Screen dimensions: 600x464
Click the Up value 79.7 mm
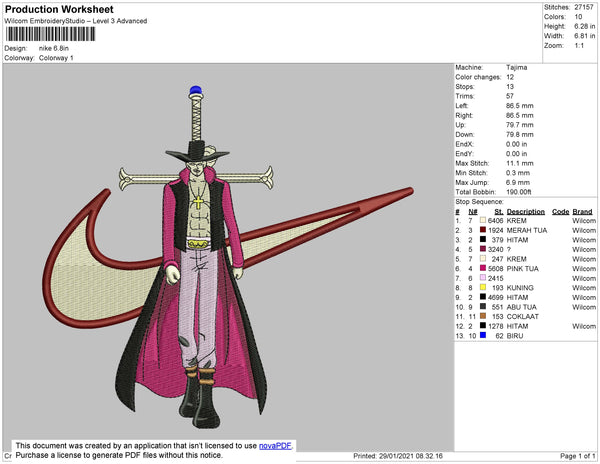click(x=520, y=125)
